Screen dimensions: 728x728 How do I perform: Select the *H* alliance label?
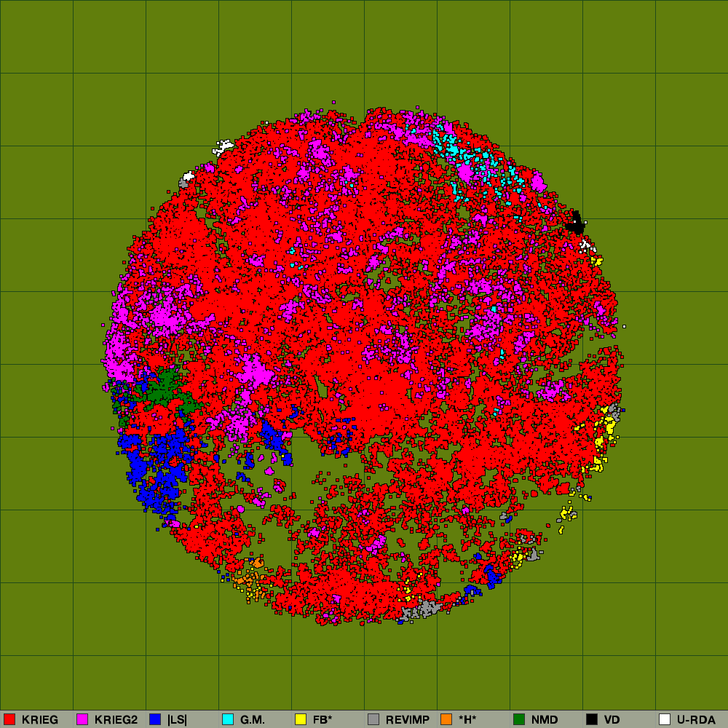tap(467, 720)
